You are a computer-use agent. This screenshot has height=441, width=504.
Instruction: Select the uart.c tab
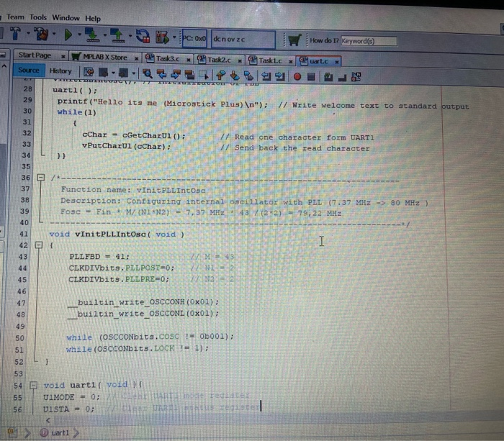click(318, 61)
